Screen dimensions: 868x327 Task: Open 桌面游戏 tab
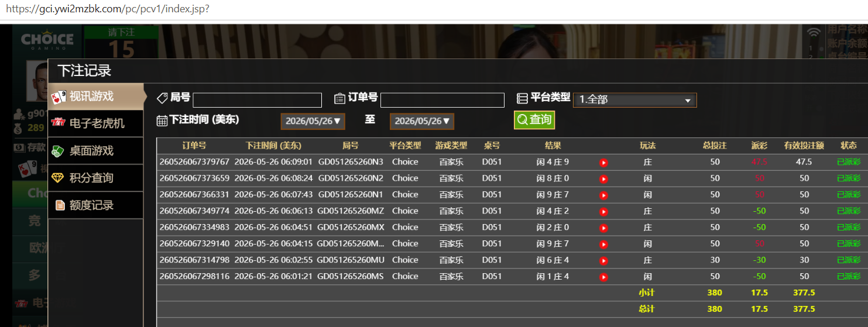[96, 151]
